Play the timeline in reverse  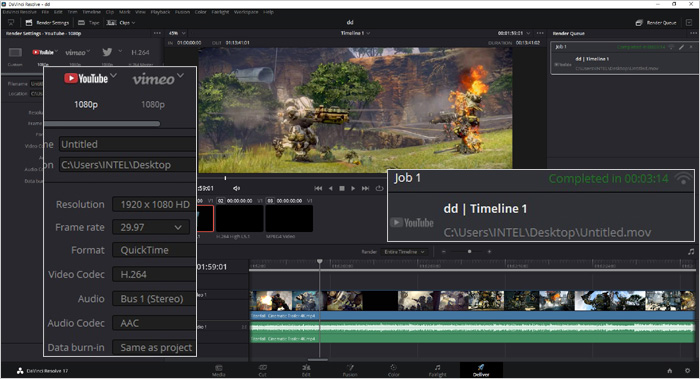330,188
